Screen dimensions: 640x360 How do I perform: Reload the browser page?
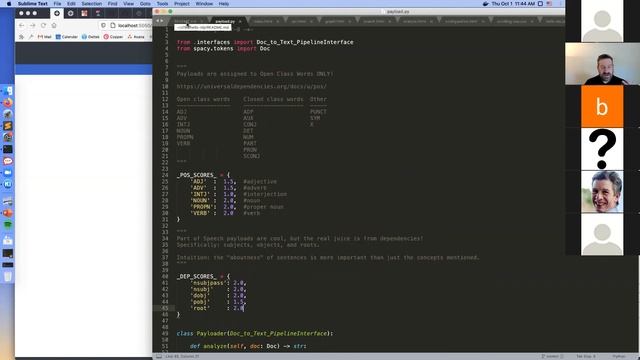tap(43, 25)
